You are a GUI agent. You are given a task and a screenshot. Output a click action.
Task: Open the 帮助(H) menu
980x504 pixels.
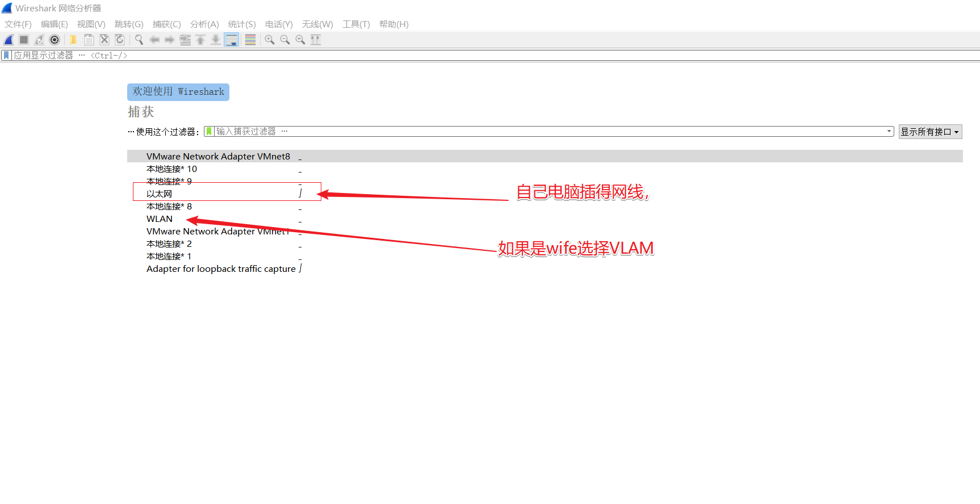[394, 24]
